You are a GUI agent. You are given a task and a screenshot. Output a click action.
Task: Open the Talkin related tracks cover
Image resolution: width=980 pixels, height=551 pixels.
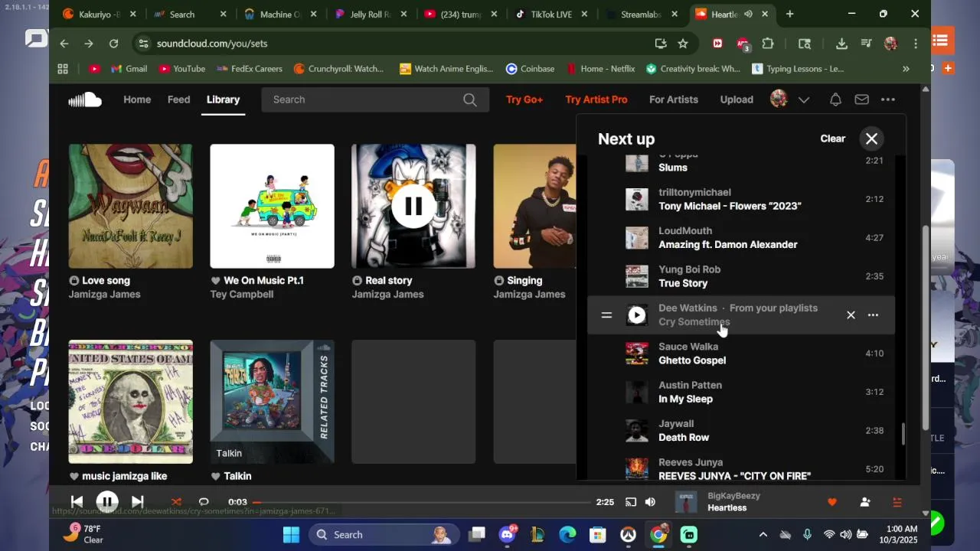272,402
